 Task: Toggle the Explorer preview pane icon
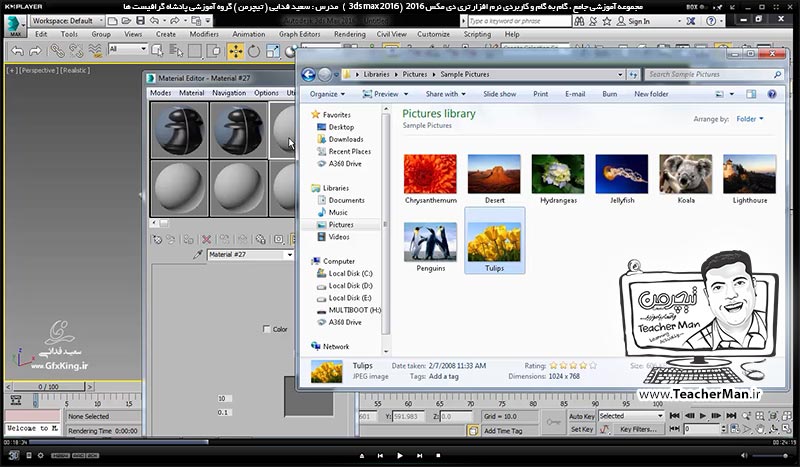751,94
